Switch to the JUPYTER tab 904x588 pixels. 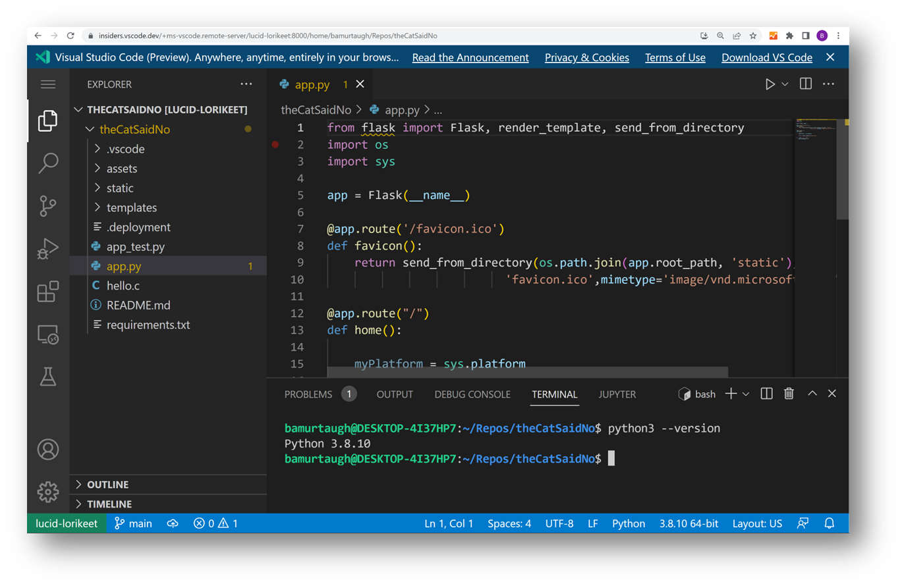click(617, 394)
